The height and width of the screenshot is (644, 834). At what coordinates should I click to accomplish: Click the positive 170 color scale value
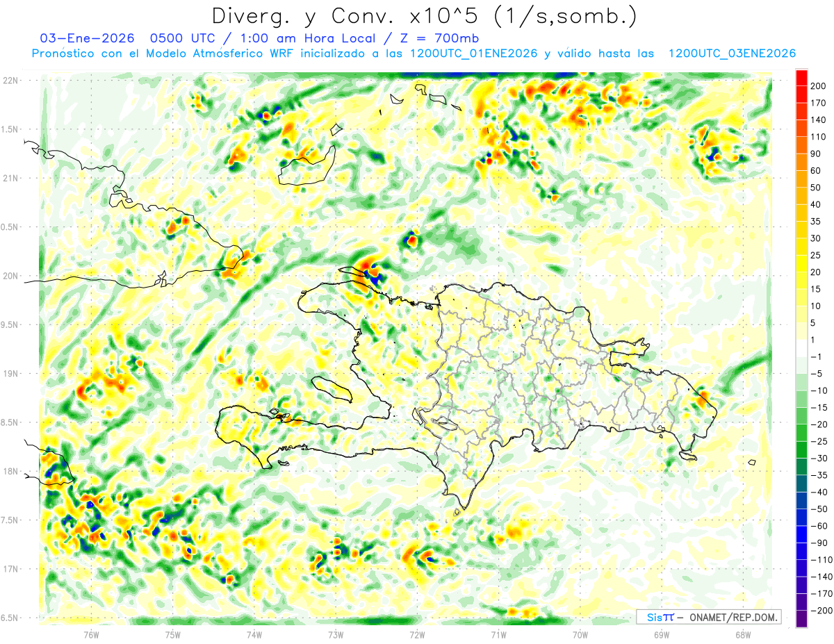tap(817, 103)
